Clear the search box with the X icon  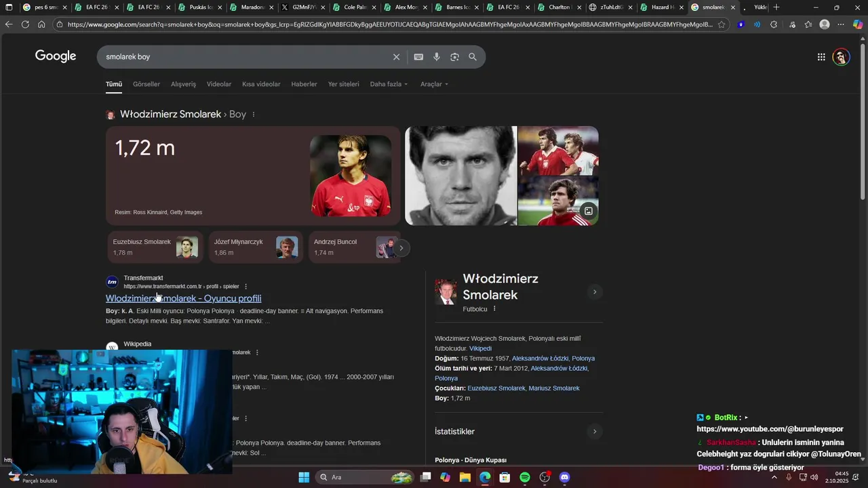pos(396,57)
